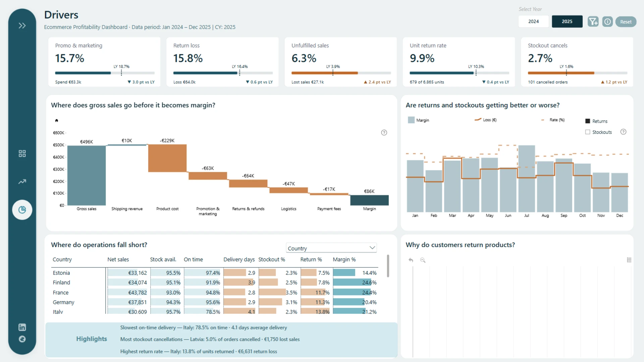
Task: Select the Logistics waterfall bar
Action: 289,190
